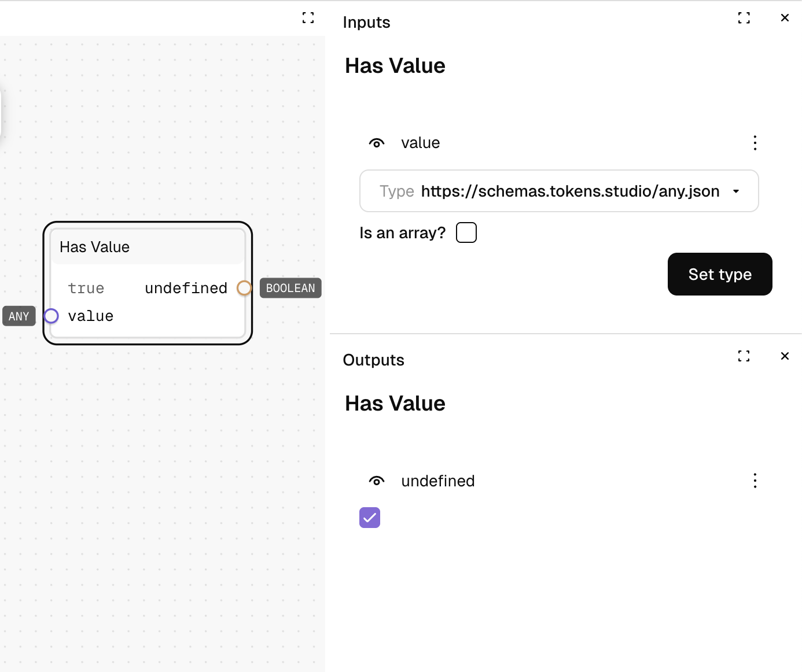
Task: Click the purple value input port
Action: 51,316
